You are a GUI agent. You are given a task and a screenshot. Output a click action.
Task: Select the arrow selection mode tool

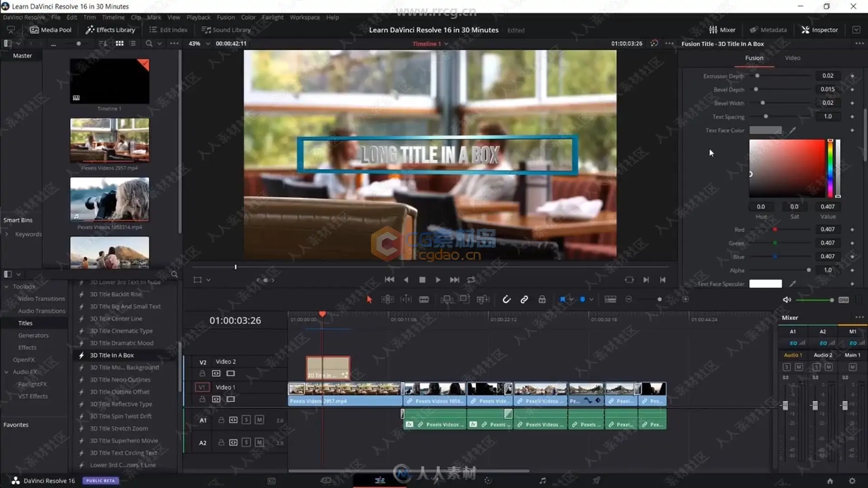point(369,299)
